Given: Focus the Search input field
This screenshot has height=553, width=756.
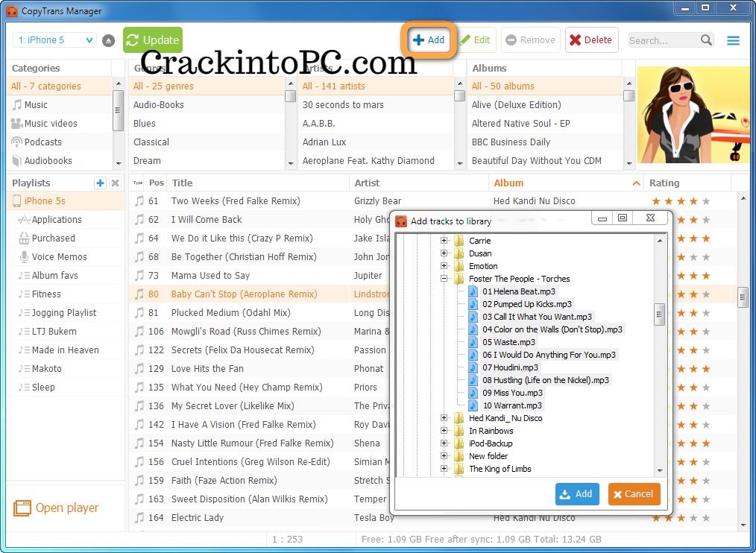Looking at the screenshot, I should pyautogui.click(x=664, y=40).
